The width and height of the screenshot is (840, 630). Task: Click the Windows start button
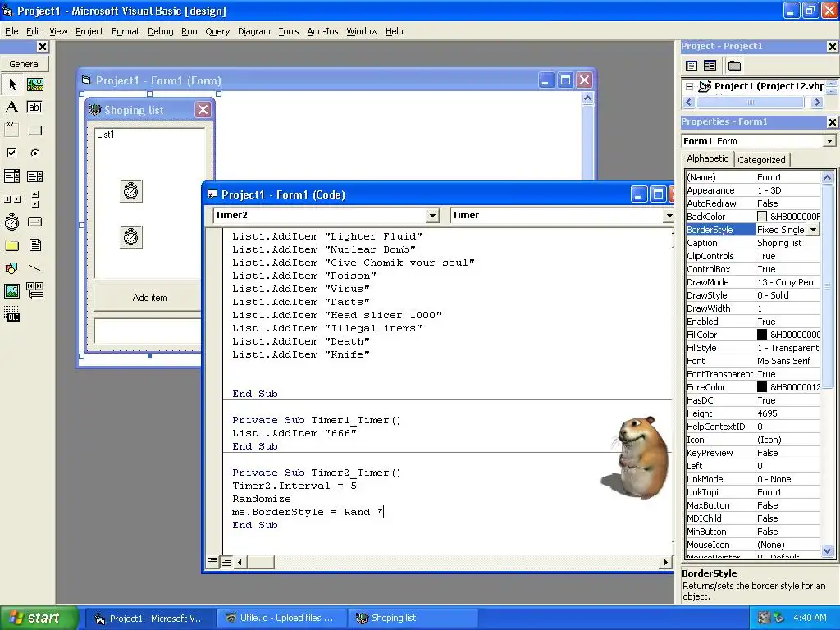(x=39, y=619)
